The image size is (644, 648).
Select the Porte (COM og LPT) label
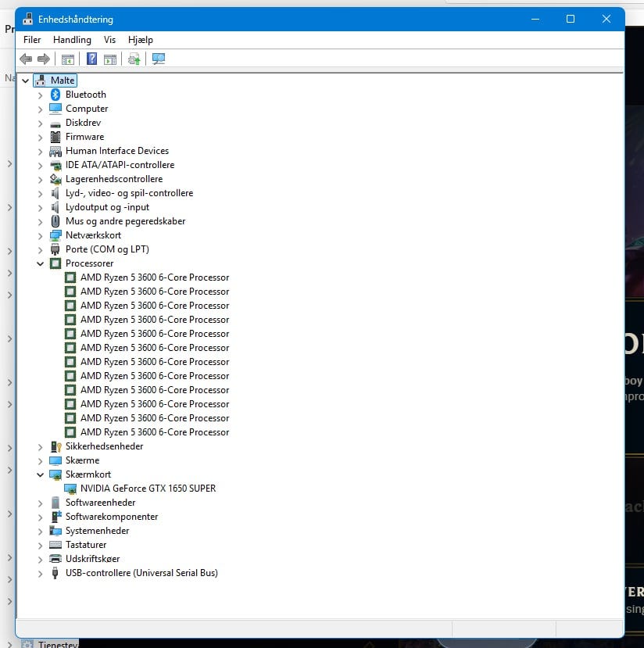tap(107, 249)
